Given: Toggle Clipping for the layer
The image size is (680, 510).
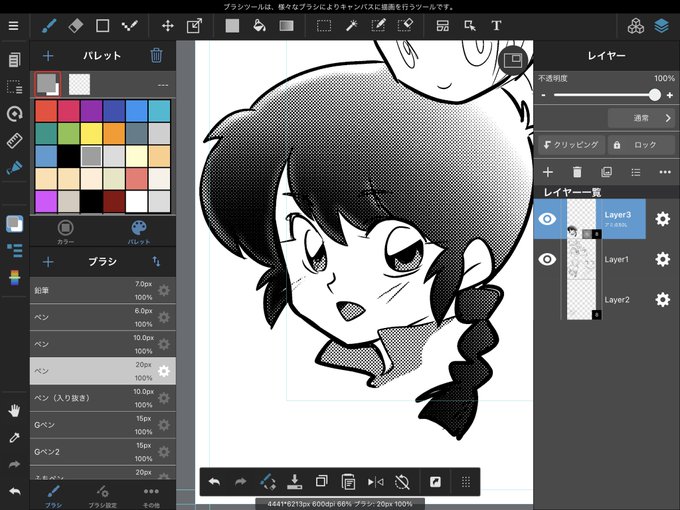Looking at the screenshot, I should [571, 145].
